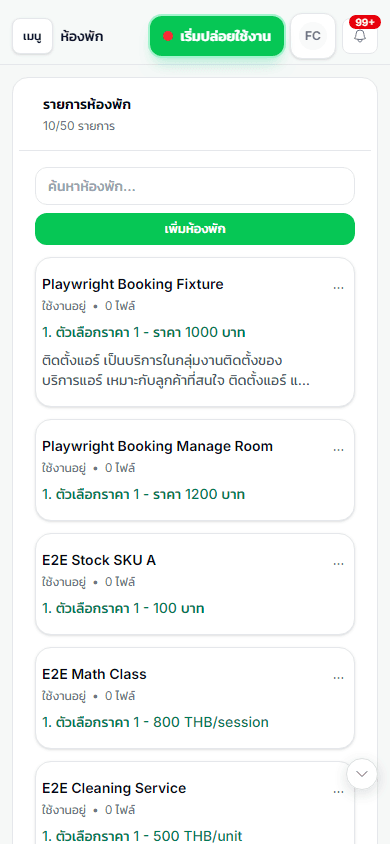Click the ห้องพัก page title
Image resolution: width=390 pixels, height=844 pixels.
(82, 37)
